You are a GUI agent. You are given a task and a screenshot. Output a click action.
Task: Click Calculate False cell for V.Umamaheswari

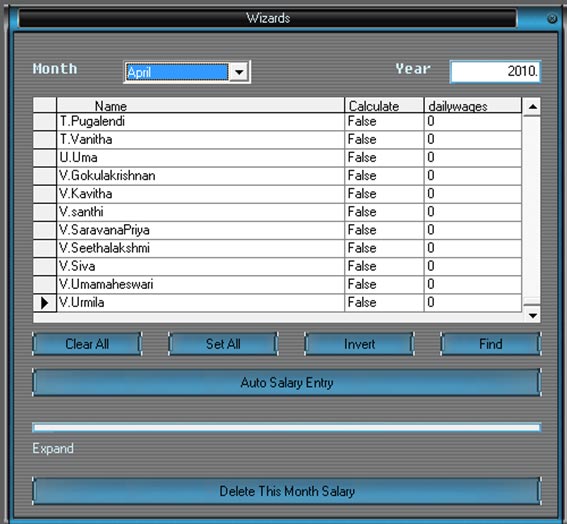click(x=384, y=285)
